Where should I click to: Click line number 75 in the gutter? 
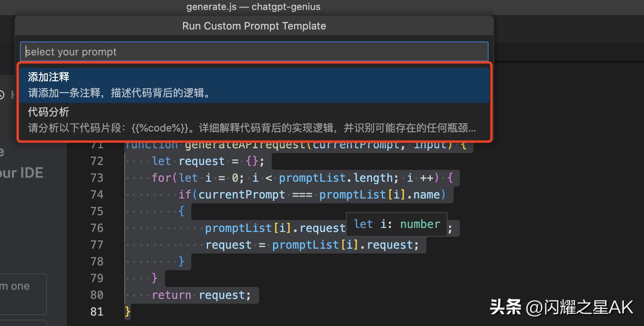pos(97,211)
